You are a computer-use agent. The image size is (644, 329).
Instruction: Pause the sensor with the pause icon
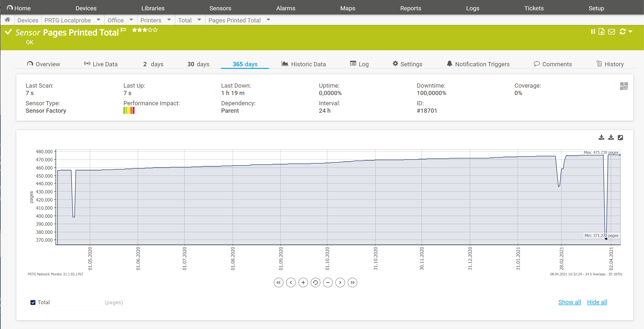[x=593, y=31]
